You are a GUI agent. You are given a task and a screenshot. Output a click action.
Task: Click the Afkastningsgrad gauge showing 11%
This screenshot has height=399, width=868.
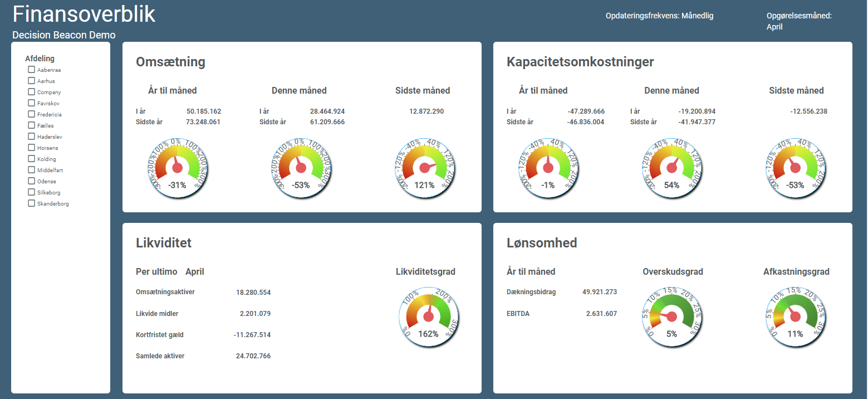click(796, 317)
